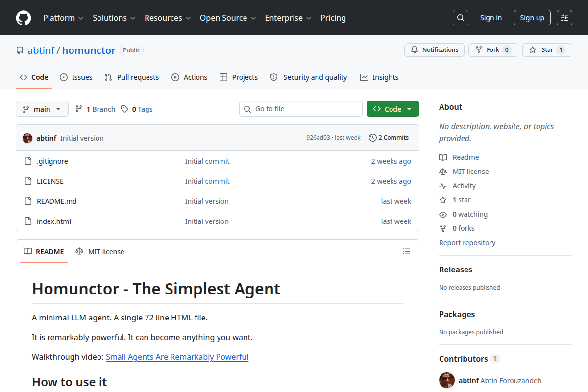The image size is (588, 392).
Task: Switch to MIT license tab in README panel
Action: tap(100, 251)
